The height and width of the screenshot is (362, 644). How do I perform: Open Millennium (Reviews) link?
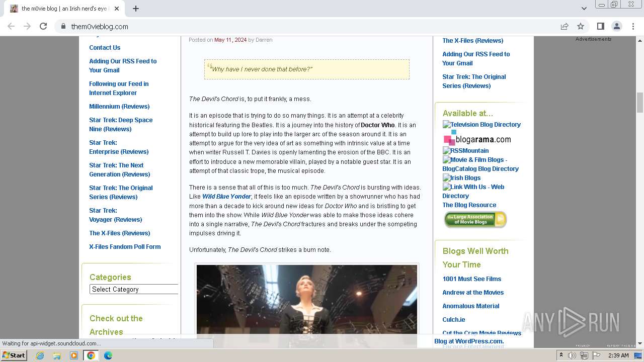tap(119, 107)
